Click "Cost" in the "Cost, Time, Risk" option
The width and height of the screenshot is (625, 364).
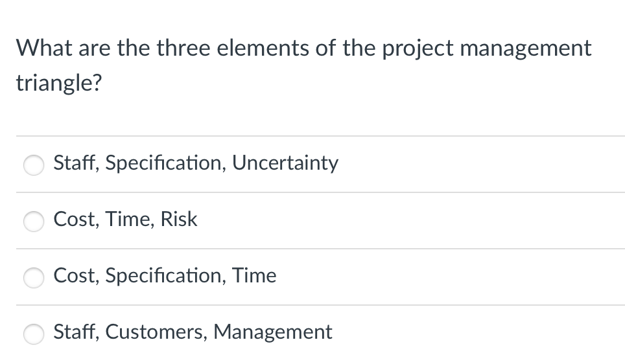click(76, 219)
